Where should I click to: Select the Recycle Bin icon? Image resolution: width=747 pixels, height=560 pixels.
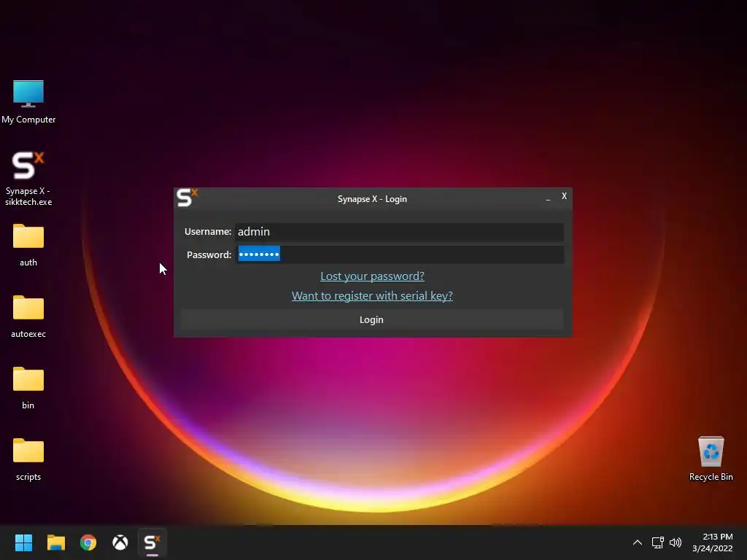pos(711,459)
